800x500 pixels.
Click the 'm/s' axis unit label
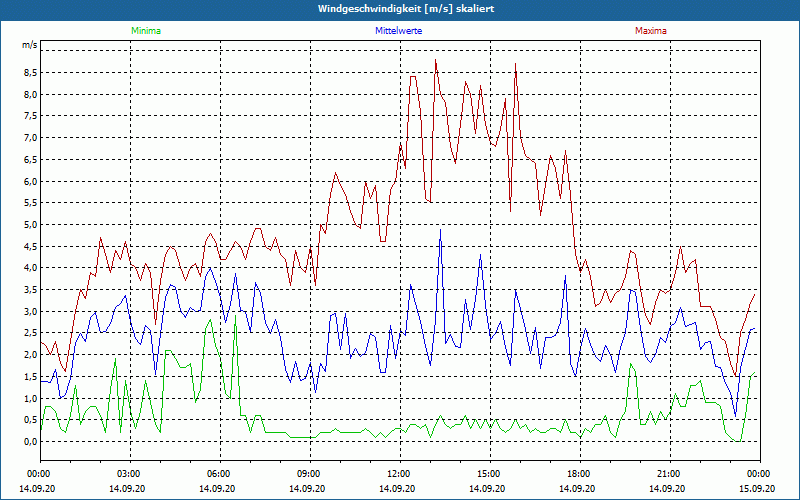[30, 45]
